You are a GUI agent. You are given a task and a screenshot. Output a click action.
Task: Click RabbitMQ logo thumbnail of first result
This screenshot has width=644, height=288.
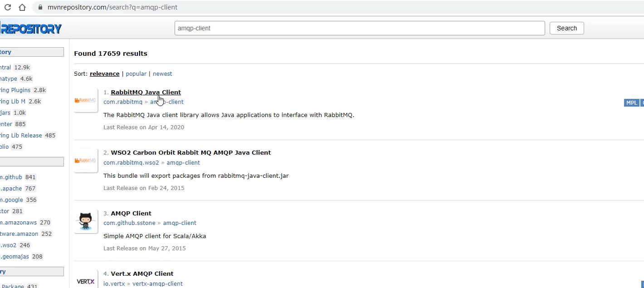point(85,100)
